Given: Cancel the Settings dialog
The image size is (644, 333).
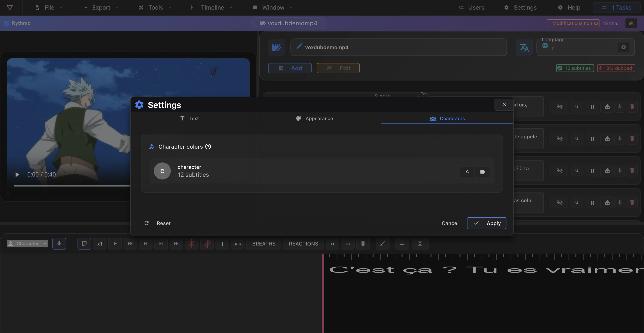Looking at the screenshot, I should click(x=450, y=223).
